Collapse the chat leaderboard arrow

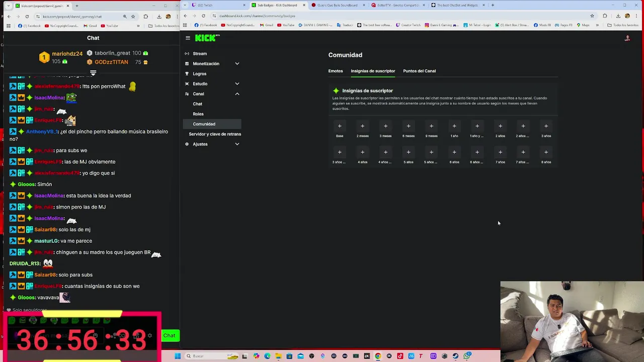(93, 73)
